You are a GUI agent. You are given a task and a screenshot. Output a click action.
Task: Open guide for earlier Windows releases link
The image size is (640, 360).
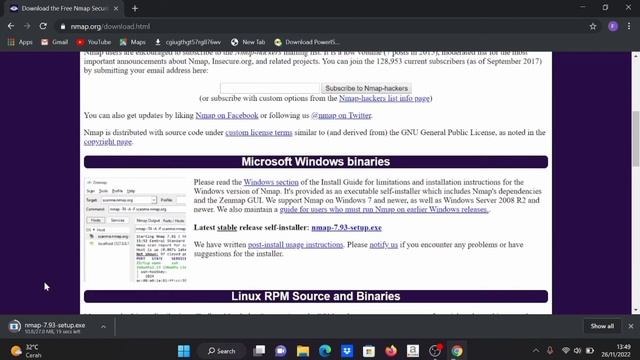[x=384, y=209]
